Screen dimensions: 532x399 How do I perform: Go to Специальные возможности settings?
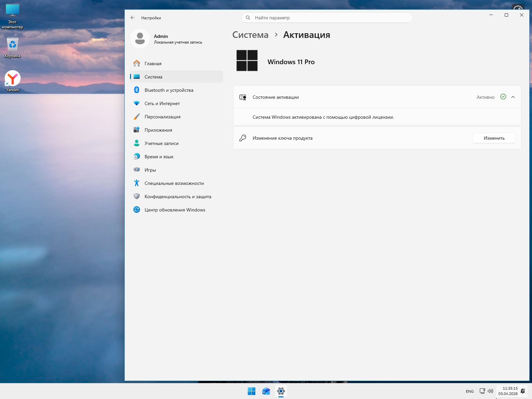coord(174,183)
